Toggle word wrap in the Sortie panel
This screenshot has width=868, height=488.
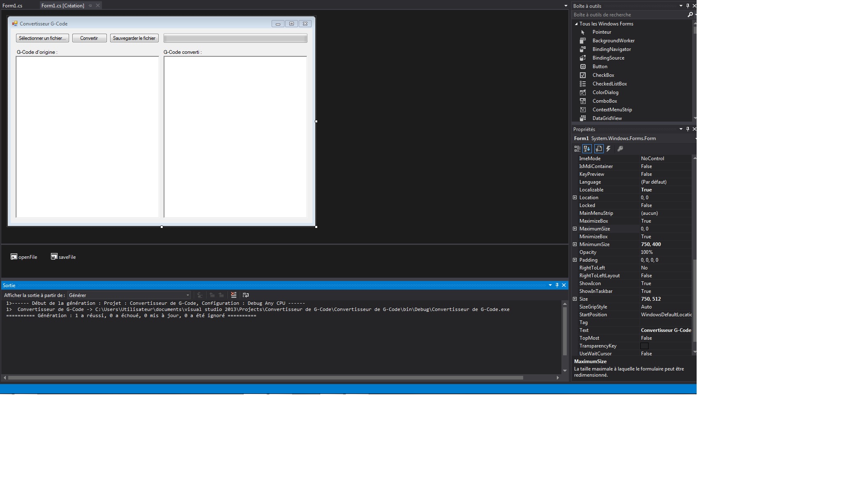click(x=246, y=295)
